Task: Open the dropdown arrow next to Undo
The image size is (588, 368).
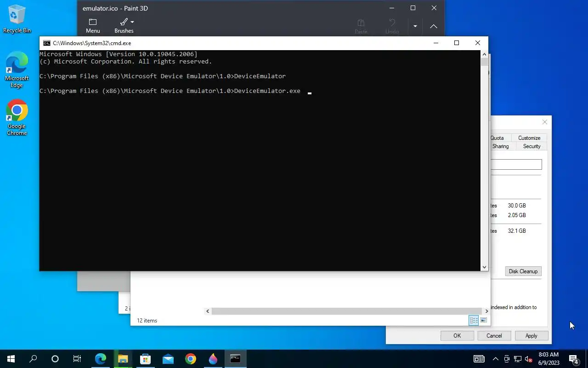Action: tap(415, 26)
